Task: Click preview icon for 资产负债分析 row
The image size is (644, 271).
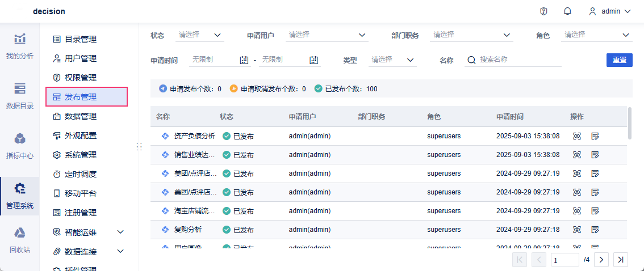Action: coord(577,136)
